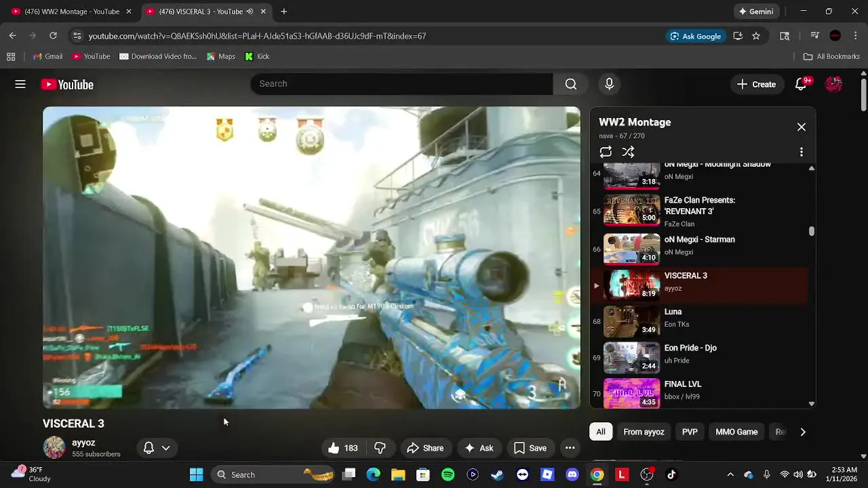Close the VISCERAL 3 browser tab

264,12
